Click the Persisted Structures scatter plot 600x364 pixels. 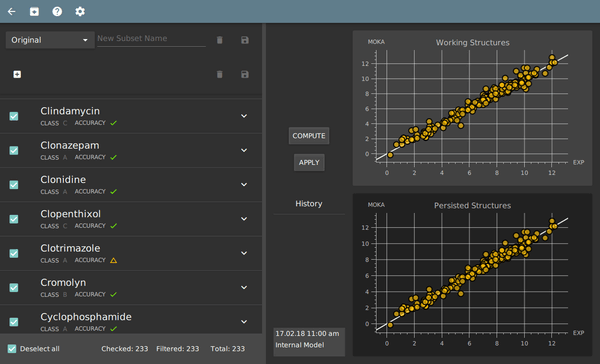tap(472, 275)
